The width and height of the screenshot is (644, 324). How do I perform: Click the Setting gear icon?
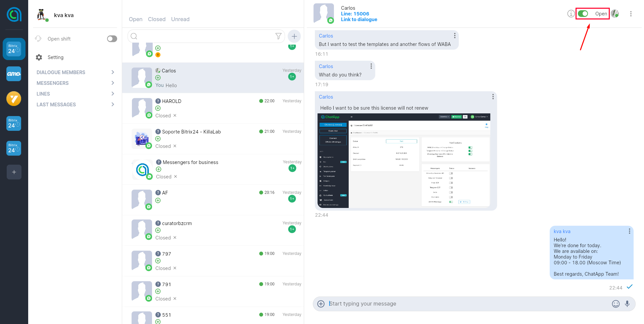(x=39, y=57)
